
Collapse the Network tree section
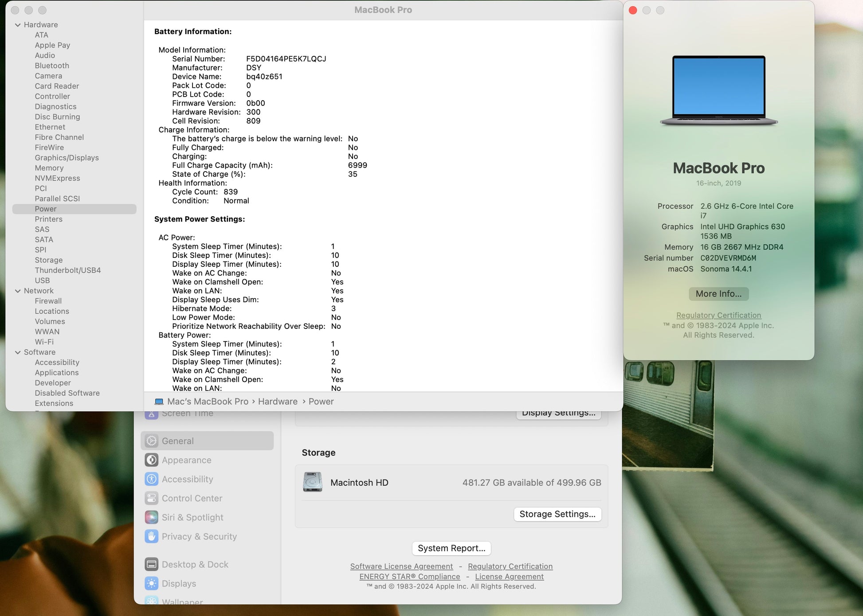coord(18,291)
